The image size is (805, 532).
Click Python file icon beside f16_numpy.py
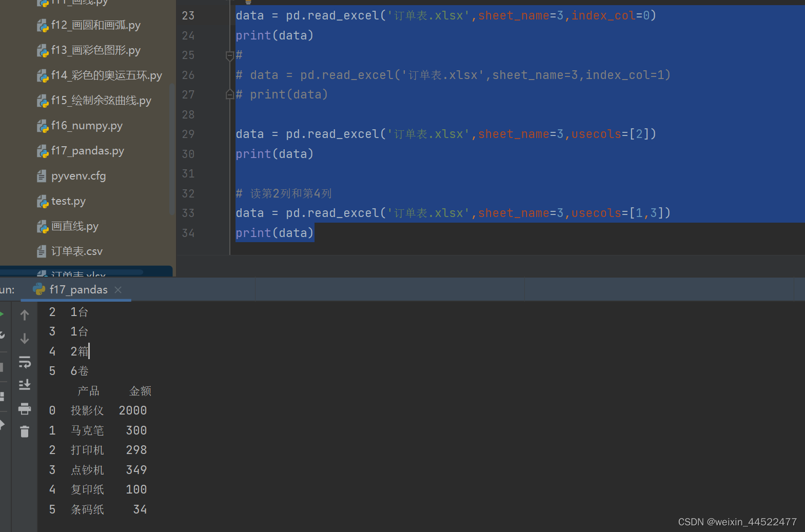pyautogui.click(x=43, y=126)
